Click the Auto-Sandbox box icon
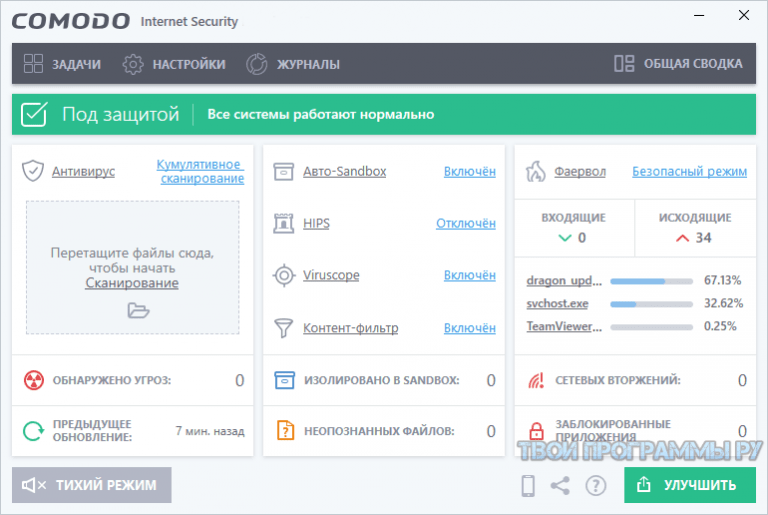The width and height of the screenshot is (768, 515). [x=284, y=172]
